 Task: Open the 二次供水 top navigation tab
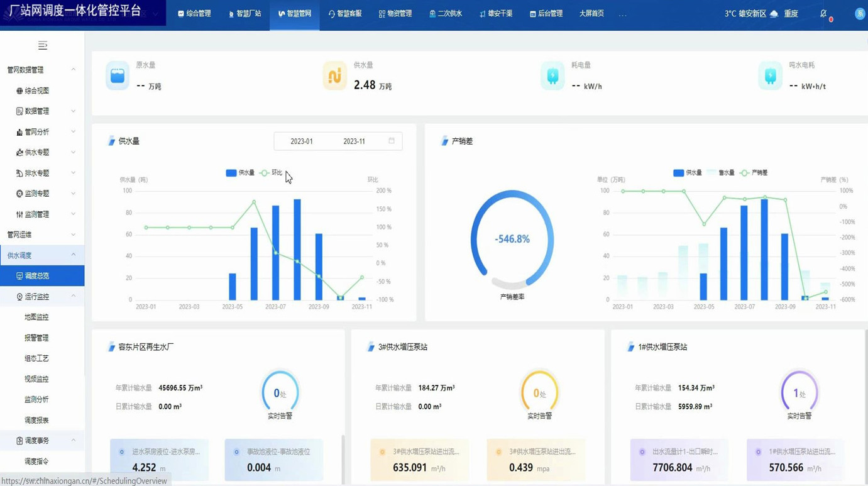446,13
